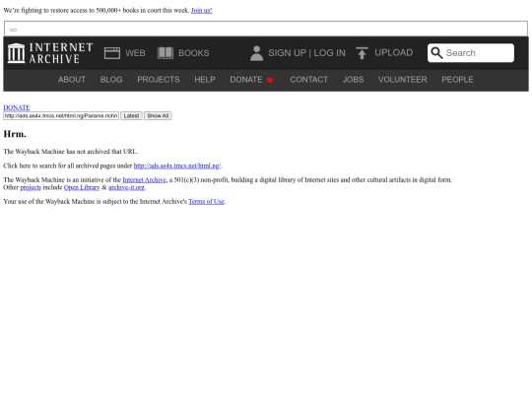The image size is (532, 399).
Task: Open SIGN UP | LOG IN
Action: point(306,53)
